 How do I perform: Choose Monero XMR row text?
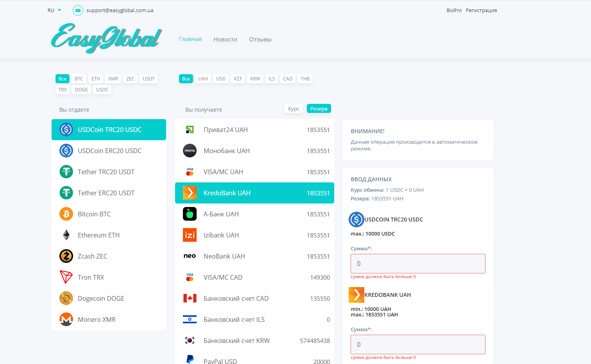(97, 319)
